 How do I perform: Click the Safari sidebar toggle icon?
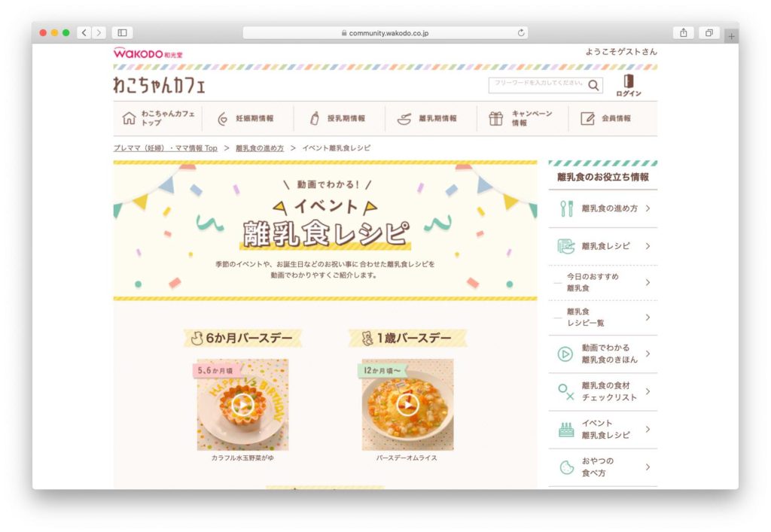[x=123, y=33]
